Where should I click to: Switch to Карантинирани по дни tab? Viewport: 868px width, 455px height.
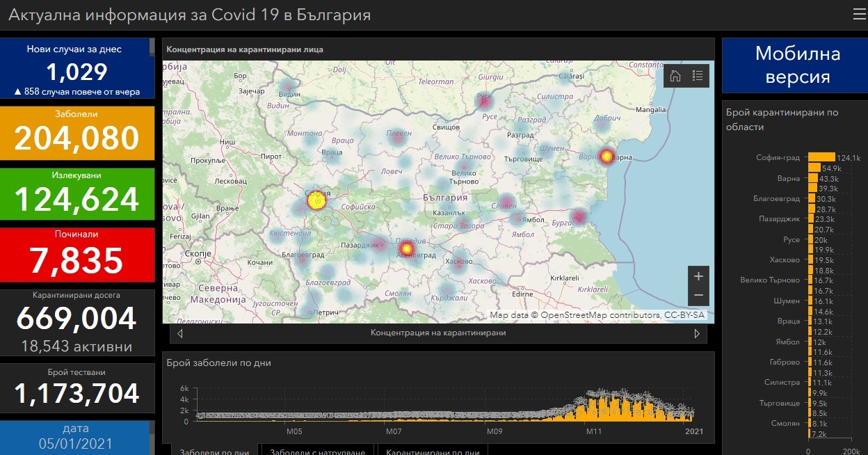click(432, 451)
